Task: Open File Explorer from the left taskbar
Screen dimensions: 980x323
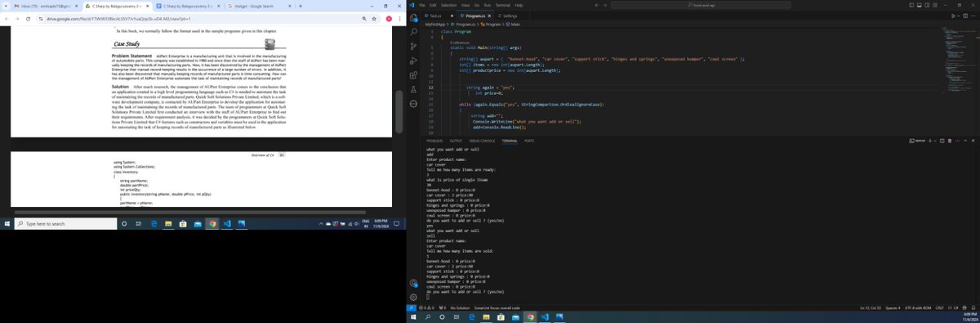Action: (x=167, y=223)
